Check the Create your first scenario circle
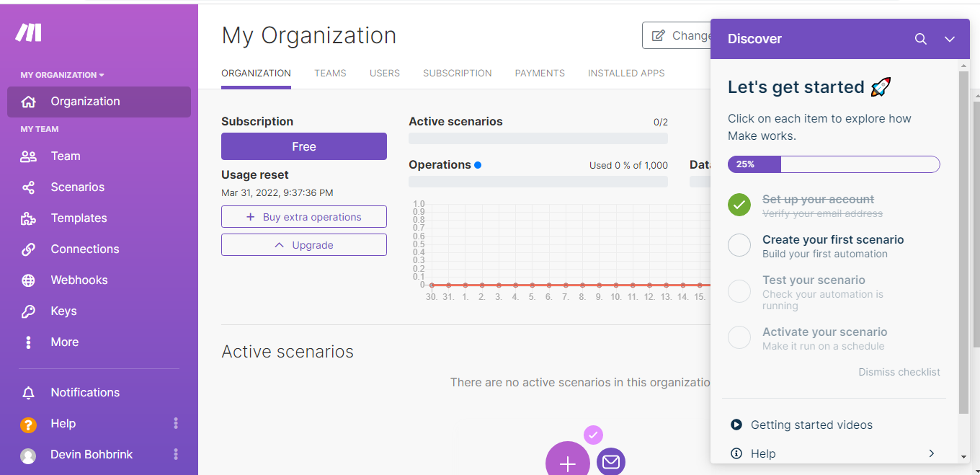Image resolution: width=980 pixels, height=475 pixels. (x=739, y=245)
